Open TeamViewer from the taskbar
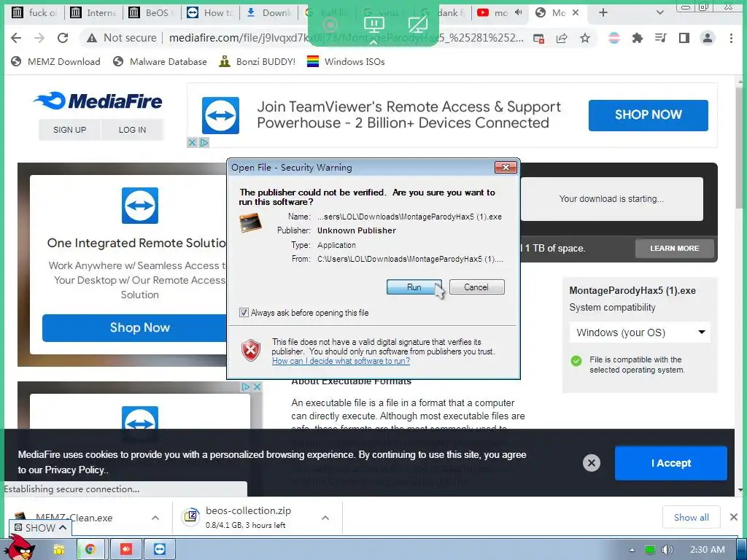The height and width of the screenshot is (560, 747). pyautogui.click(x=160, y=550)
